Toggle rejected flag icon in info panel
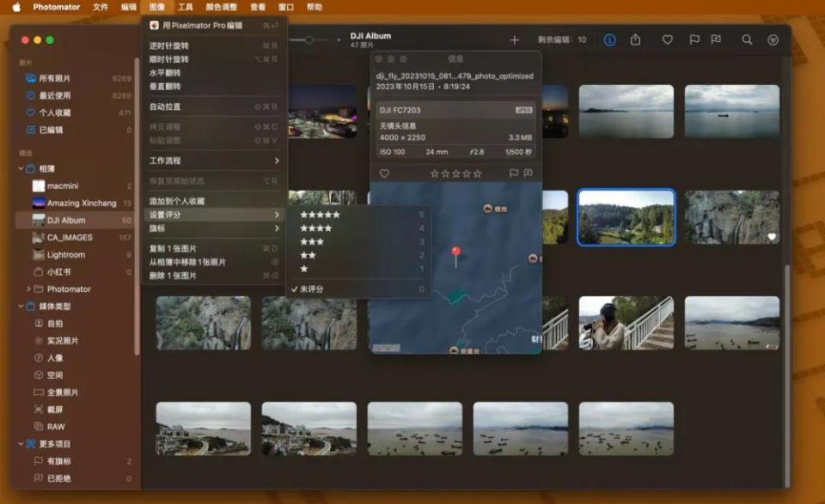 (528, 173)
